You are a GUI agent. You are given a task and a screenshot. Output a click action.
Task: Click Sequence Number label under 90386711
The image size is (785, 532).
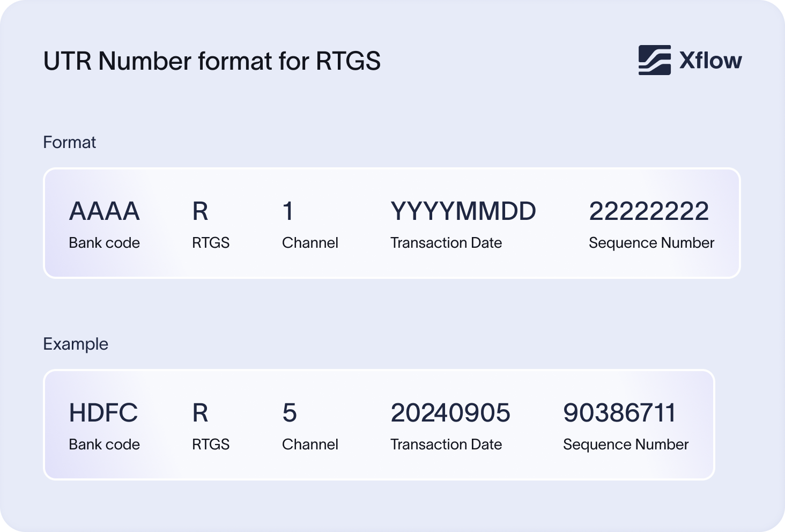625,445
